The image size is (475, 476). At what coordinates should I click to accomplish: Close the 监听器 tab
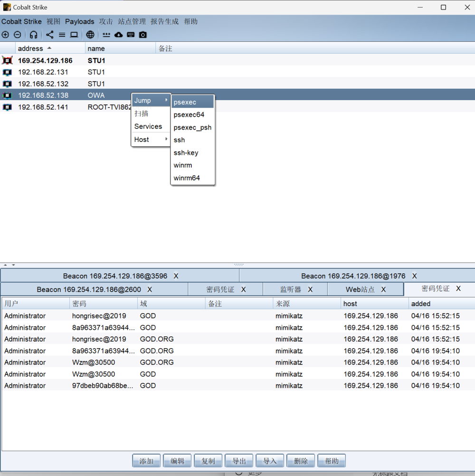coord(310,289)
